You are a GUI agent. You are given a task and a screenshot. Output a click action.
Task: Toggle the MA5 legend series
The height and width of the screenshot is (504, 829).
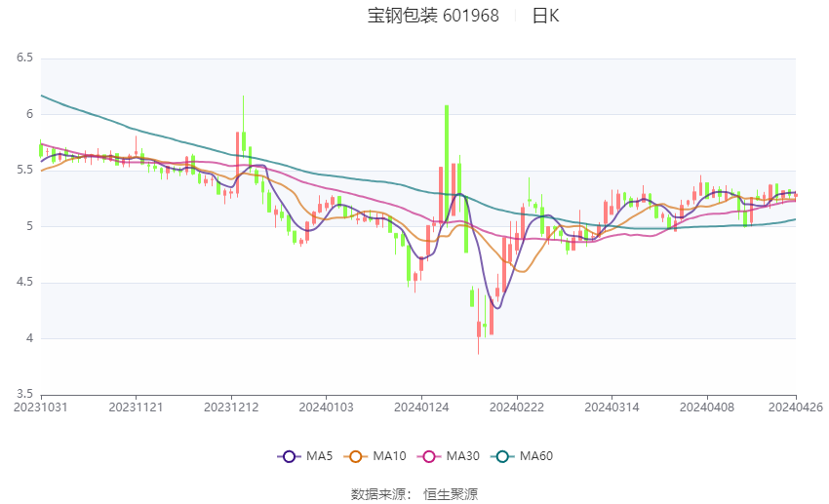305,456
